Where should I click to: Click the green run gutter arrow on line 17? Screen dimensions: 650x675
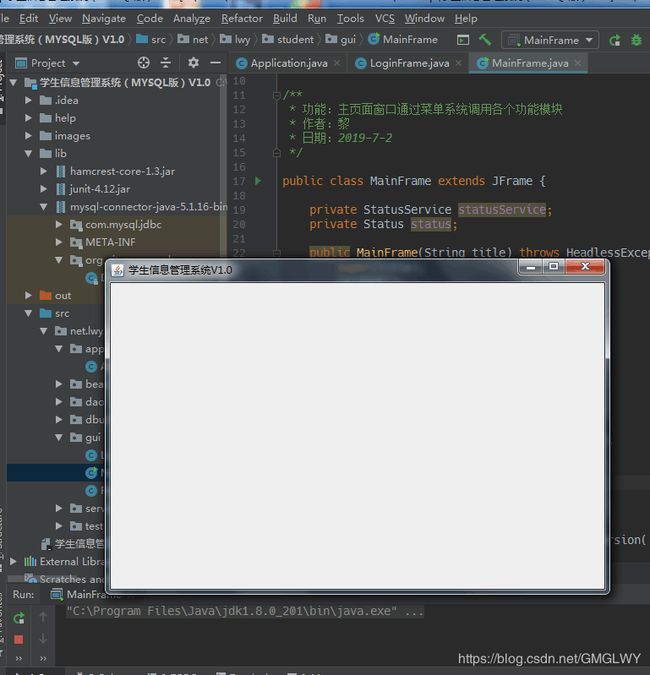click(x=258, y=181)
